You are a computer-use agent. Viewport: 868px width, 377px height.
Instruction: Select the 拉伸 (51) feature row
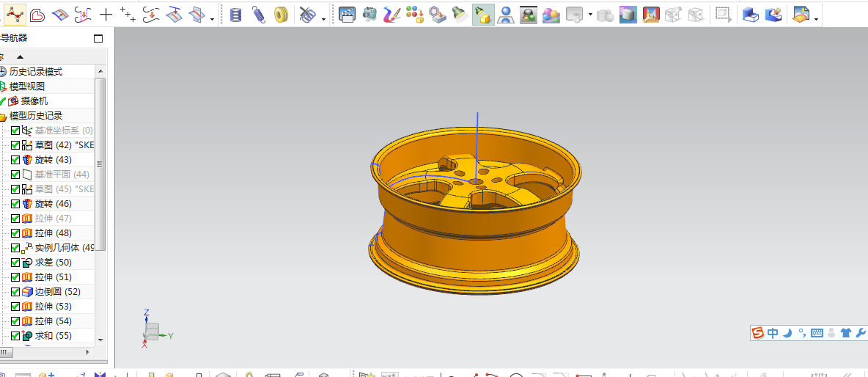point(53,277)
